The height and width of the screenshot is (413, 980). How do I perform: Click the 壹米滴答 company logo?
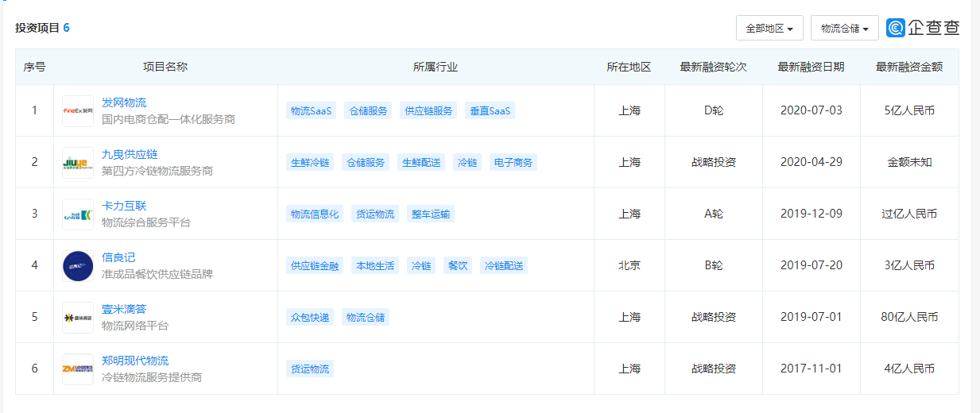coord(78,318)
